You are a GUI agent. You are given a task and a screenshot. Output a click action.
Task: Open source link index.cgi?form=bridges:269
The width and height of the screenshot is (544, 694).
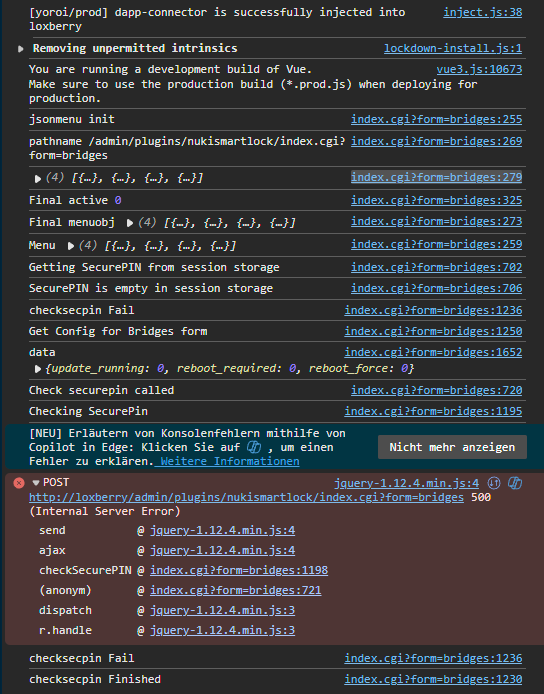pyautogui.click(x=436, y=141)
